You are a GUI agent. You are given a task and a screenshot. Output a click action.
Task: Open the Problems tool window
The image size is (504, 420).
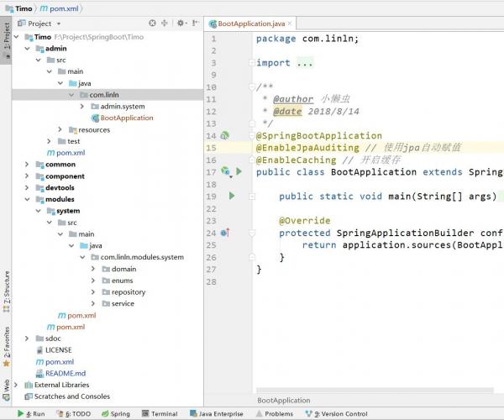tap(275, 413)
